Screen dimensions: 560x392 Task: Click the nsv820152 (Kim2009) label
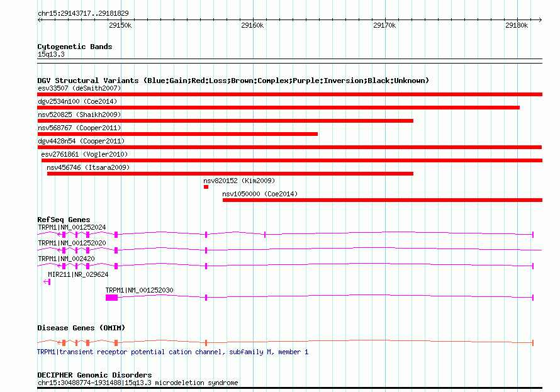point(239,181)
